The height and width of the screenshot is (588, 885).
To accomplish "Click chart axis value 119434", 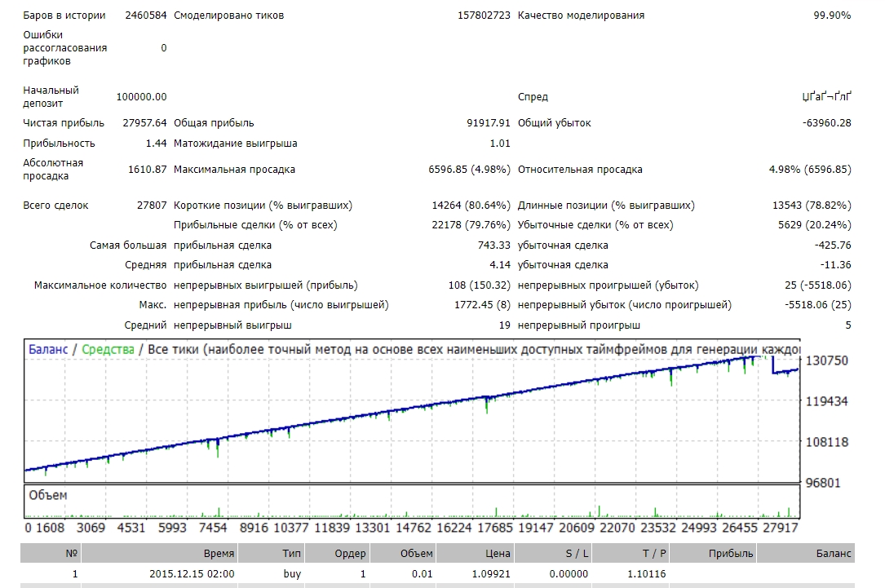I will click(827, 401).
